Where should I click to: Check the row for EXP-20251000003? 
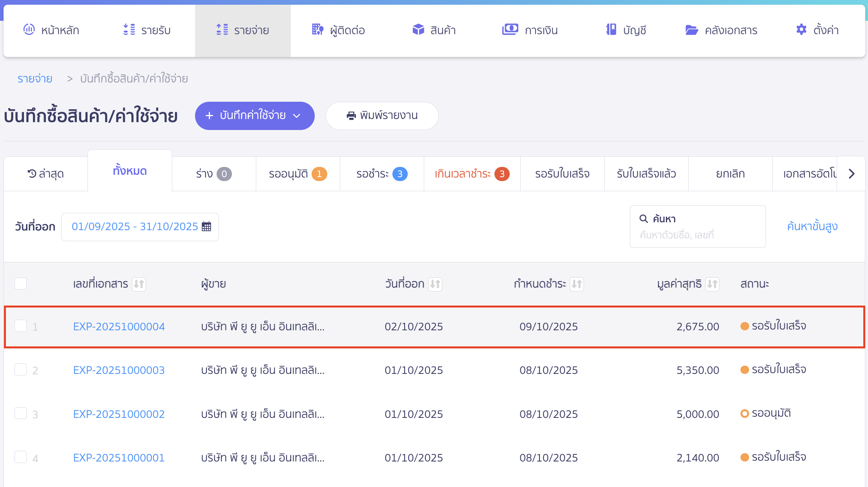(20, 370)
